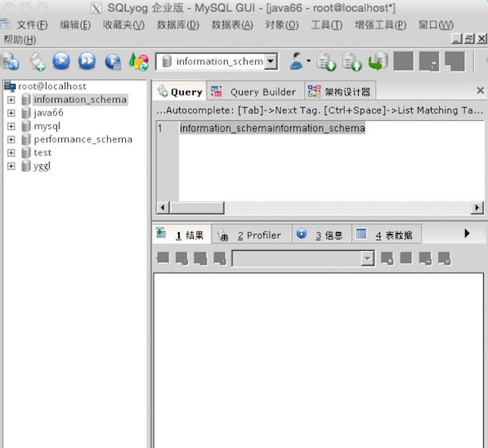
Task: Open the 工具(T) menu
Action: 327,25
